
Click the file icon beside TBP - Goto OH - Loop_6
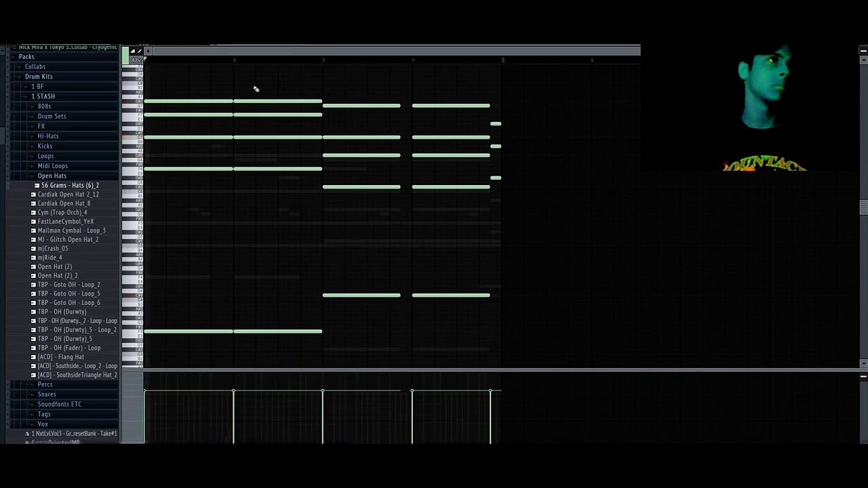point(33,303)
